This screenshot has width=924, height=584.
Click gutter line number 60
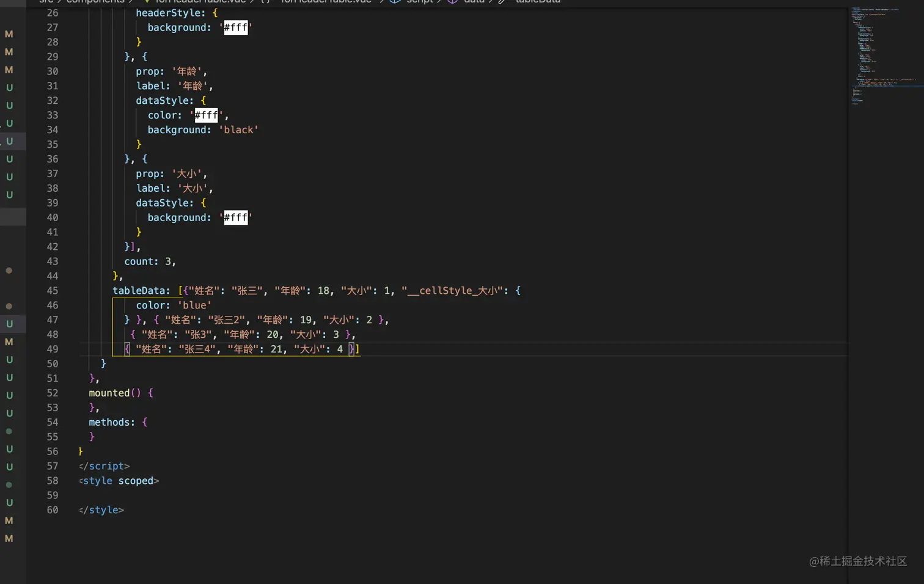tap(53, 510)
